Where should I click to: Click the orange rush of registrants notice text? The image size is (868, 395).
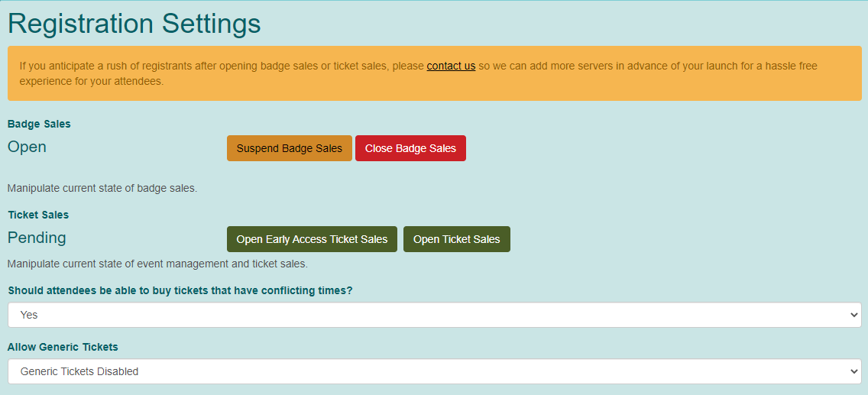click(x=419, y=73)
